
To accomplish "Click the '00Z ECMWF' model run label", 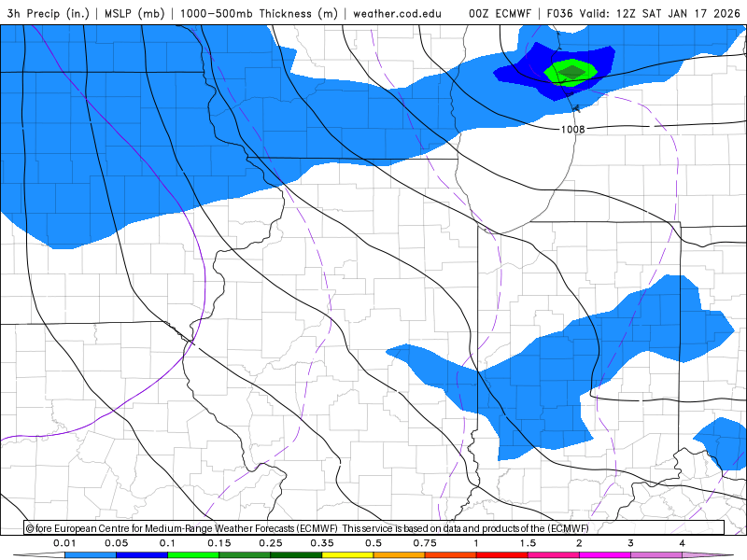I will point(500,13).
